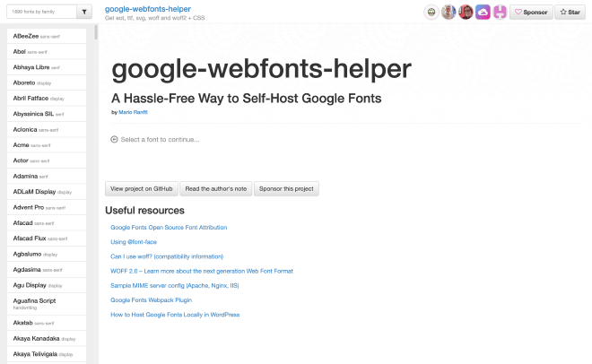Click the pink H sponsor icon
The image size is (592, 364).
coord(499,13)
